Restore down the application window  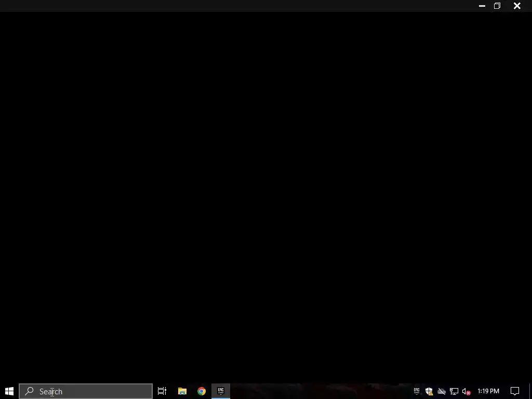point(497,6)
